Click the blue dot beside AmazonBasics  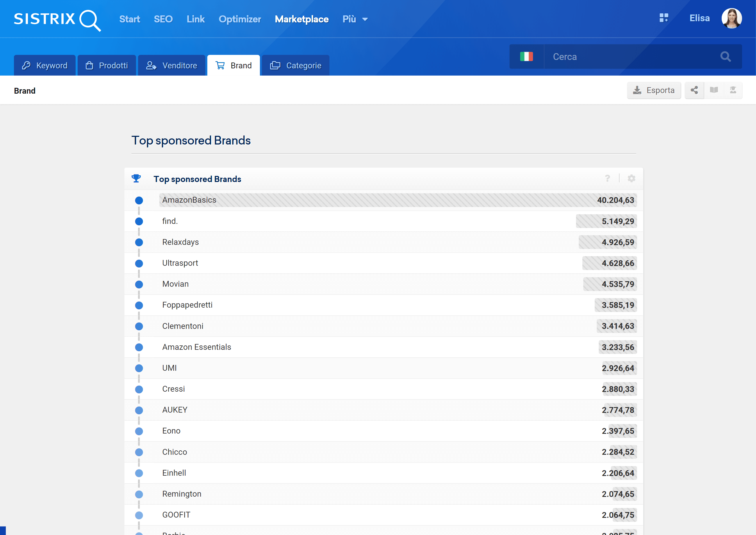[139, 200]
